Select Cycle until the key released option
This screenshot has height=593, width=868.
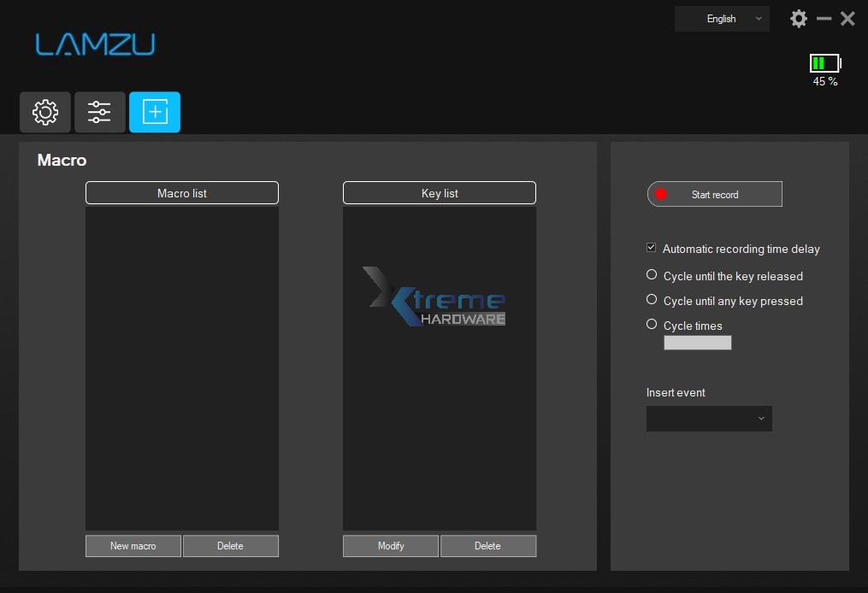[x=652, y=274]
